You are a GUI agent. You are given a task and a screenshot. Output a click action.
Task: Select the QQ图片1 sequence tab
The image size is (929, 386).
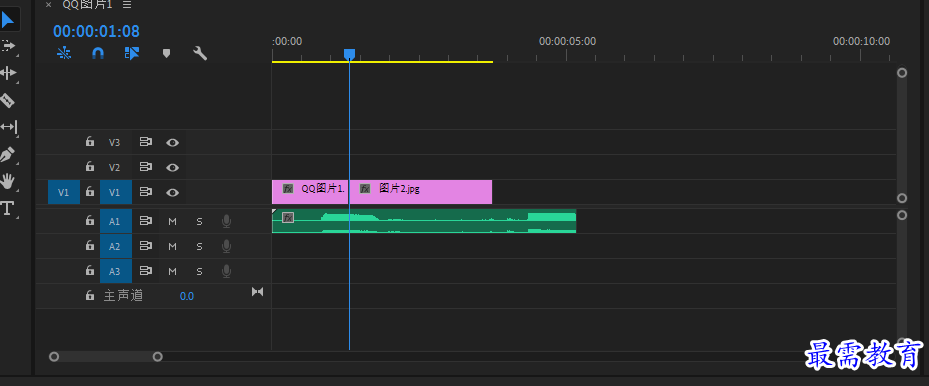[87, 5]
